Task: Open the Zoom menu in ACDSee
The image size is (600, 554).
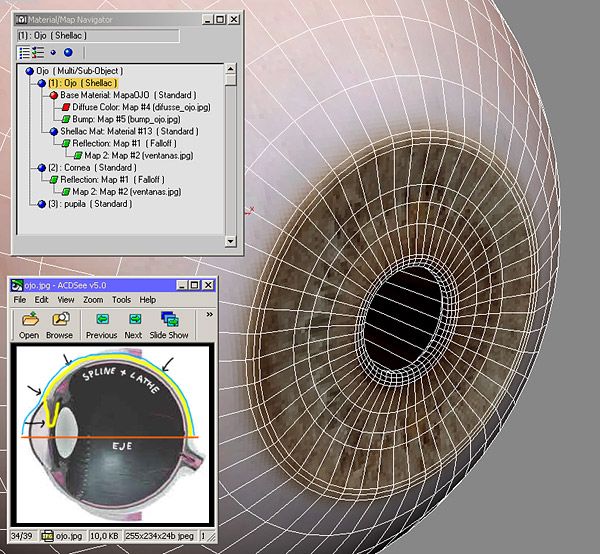Action: point(93,300)
